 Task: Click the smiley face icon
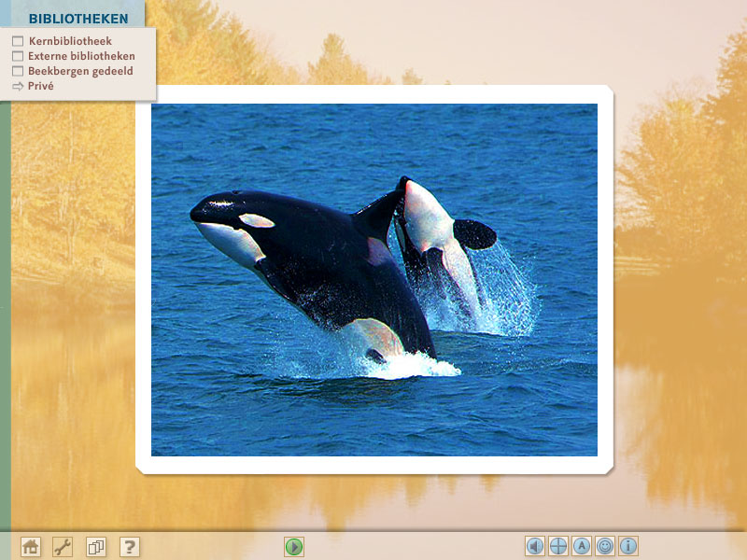click(x=604, y=546)
